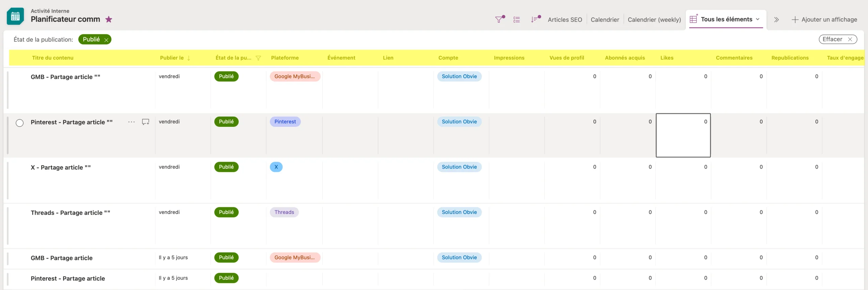The width and height of the screenshot is (868, 290).
Task: Click the Planificateur comm title
Action: (x=65, y=19)
